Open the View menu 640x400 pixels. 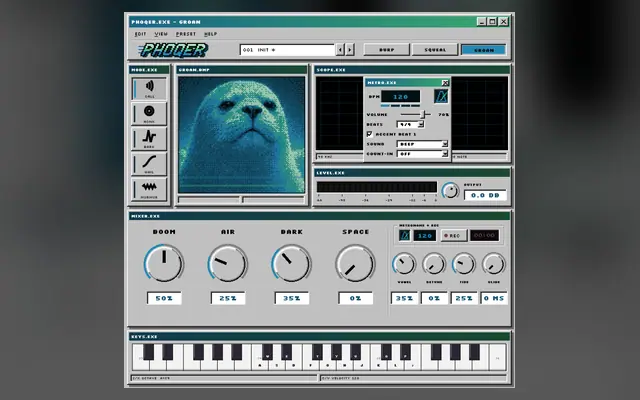(161, 34)
